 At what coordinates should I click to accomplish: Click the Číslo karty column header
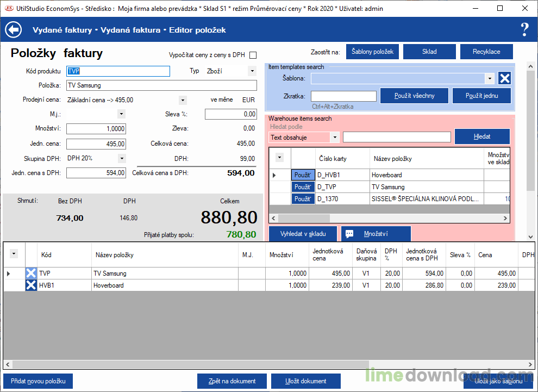342,159
